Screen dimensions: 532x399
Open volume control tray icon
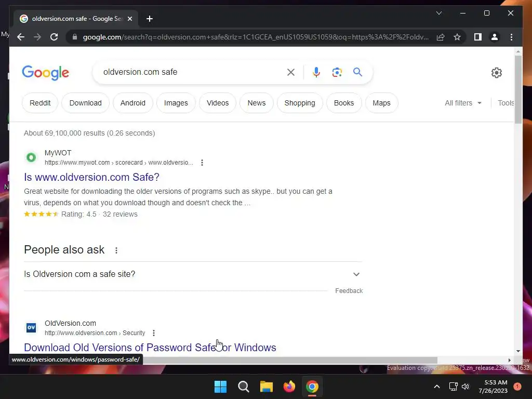click(465, 387)
